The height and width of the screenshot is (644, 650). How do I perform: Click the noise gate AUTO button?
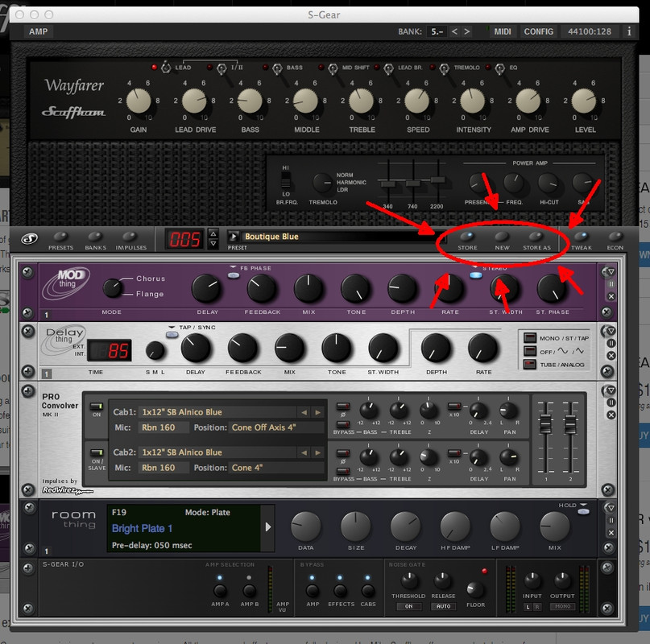click(443, 606)
